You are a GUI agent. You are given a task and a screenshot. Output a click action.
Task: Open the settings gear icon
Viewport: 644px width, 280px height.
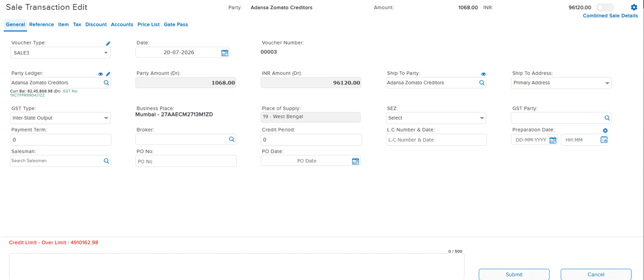click(634, 7)
